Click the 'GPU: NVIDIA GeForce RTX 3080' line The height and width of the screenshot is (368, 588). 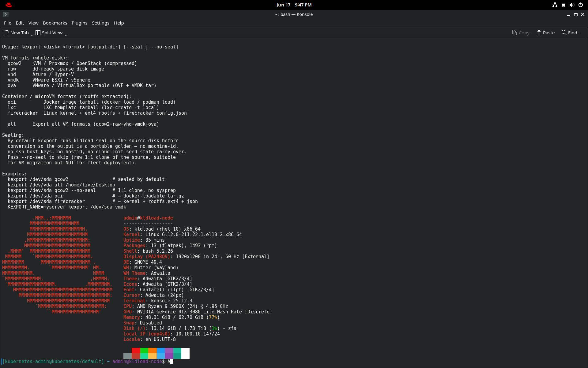(198, 312)
